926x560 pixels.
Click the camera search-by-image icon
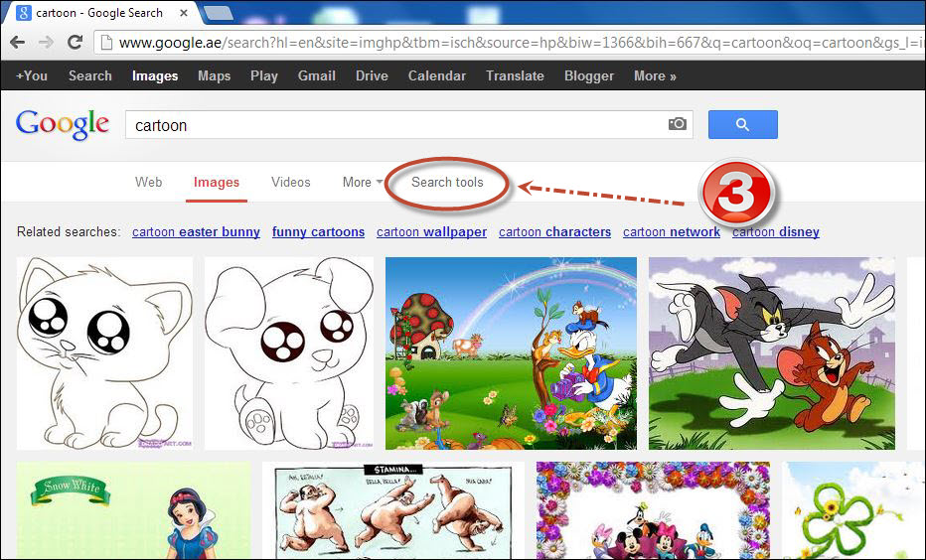pos(678,124)
